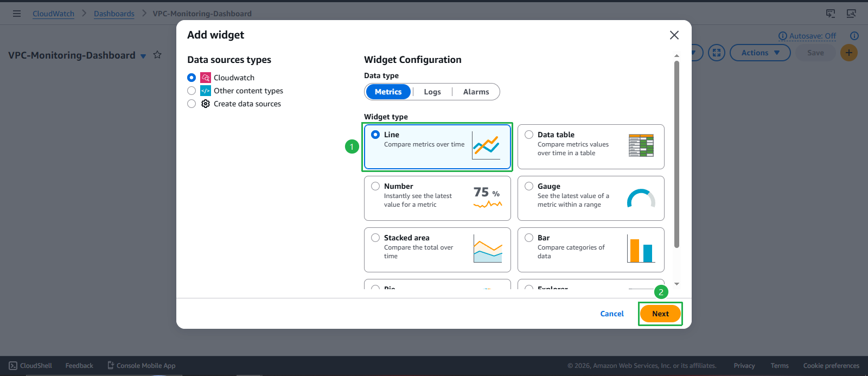Click the widget list scrollbar up arrow

[676, 55]
